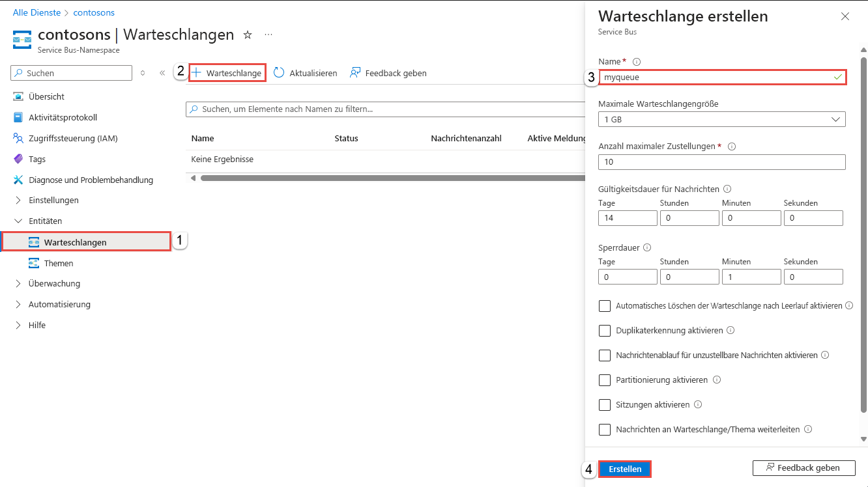Open contosons breadcrumb link
Image resolution: width=868 pixels, height=487 pixels.
click(94, 12)
